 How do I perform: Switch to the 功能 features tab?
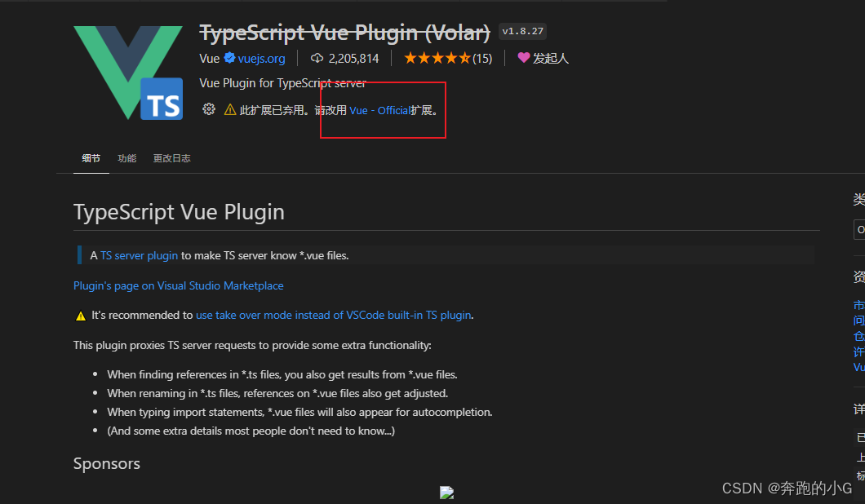(126, 158)
